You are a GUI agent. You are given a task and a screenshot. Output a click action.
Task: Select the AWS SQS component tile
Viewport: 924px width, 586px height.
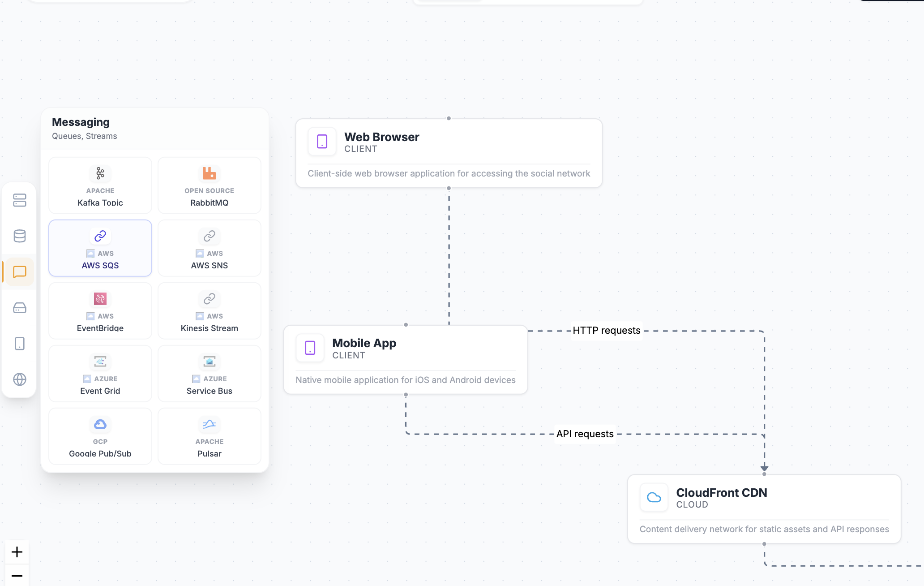(x=100, y=248)
